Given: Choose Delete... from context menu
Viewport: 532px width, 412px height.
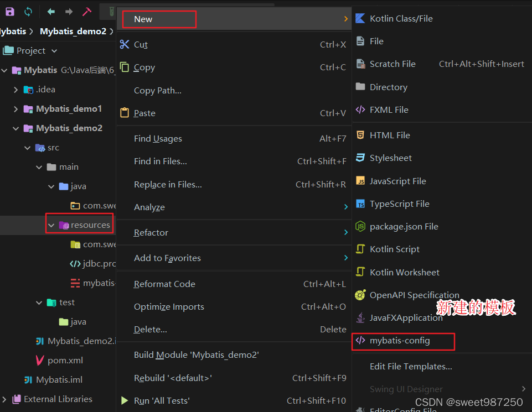Looking at the screenshot, I should 234,330.
